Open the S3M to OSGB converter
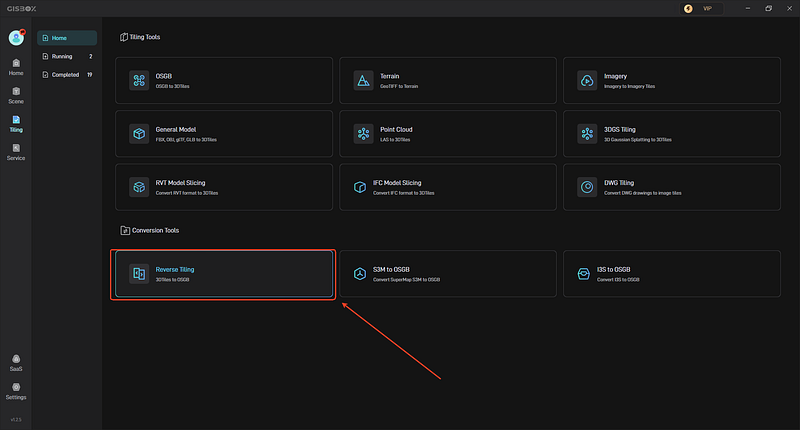Image resolution: width=800 pixels, height=430 pixels. [448, 274]
